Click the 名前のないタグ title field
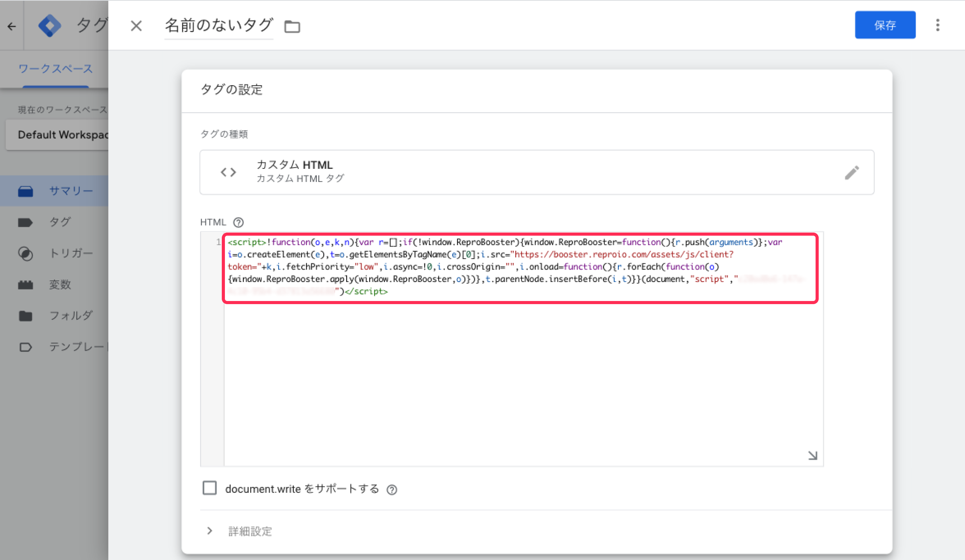This screenshot has width=965, height=560. (219, 26)
